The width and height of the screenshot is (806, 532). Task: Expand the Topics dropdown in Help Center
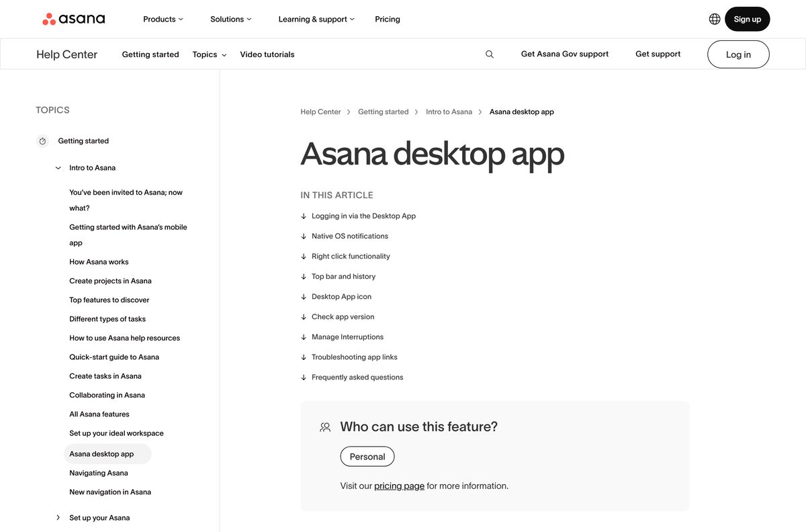point(210,54)
